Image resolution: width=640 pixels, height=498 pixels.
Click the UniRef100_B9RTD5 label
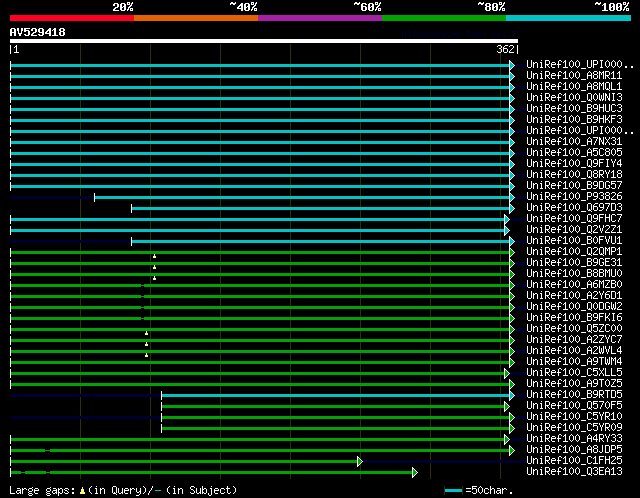(x=574, y=395)
